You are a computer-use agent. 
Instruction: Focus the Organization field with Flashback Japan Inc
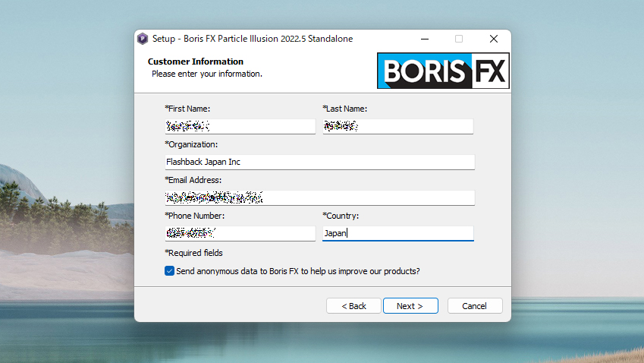(x=320, y=162)
